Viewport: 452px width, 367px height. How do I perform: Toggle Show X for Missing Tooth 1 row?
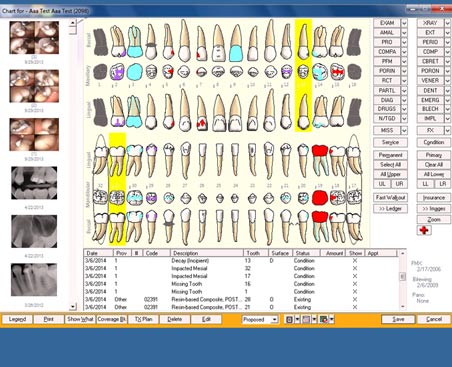[355, 291]
